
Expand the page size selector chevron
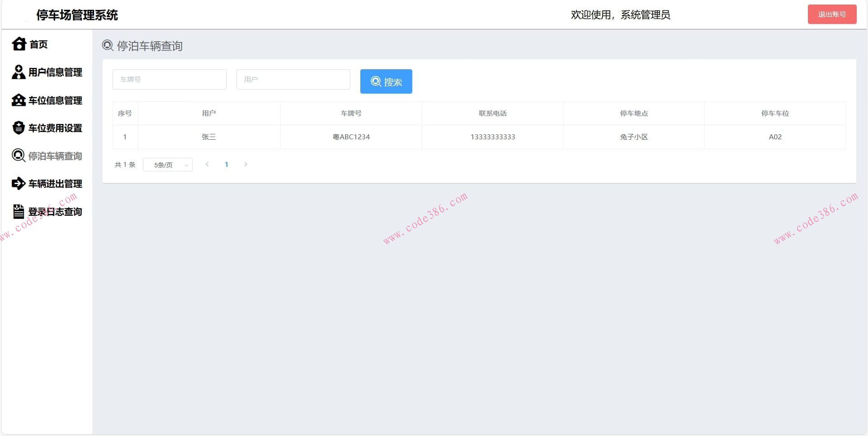(x=185, y=165)
